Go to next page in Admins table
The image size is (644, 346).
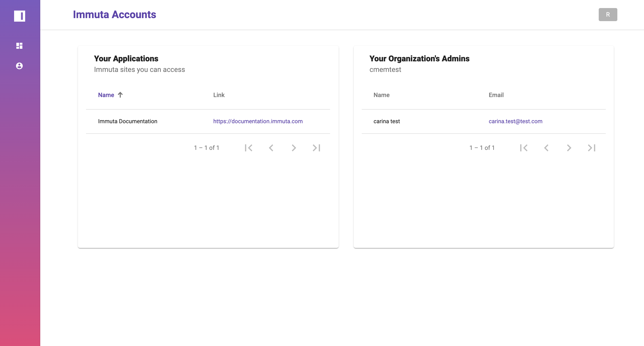point(569,148)
